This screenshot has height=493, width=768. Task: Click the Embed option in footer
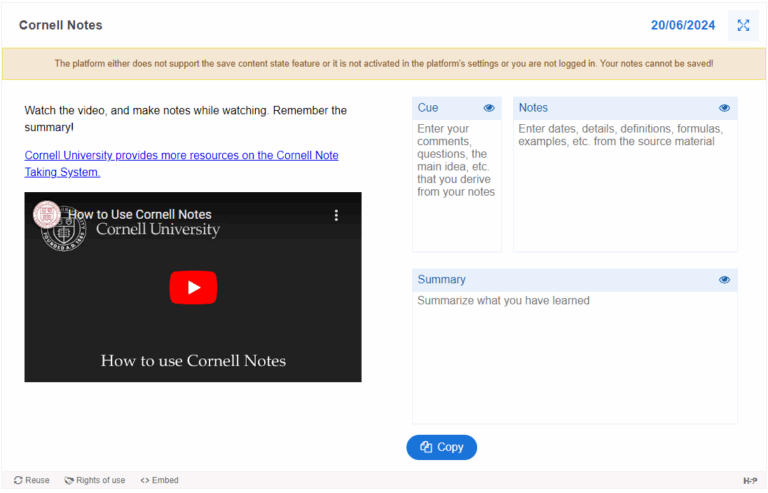tap(159, 480)
